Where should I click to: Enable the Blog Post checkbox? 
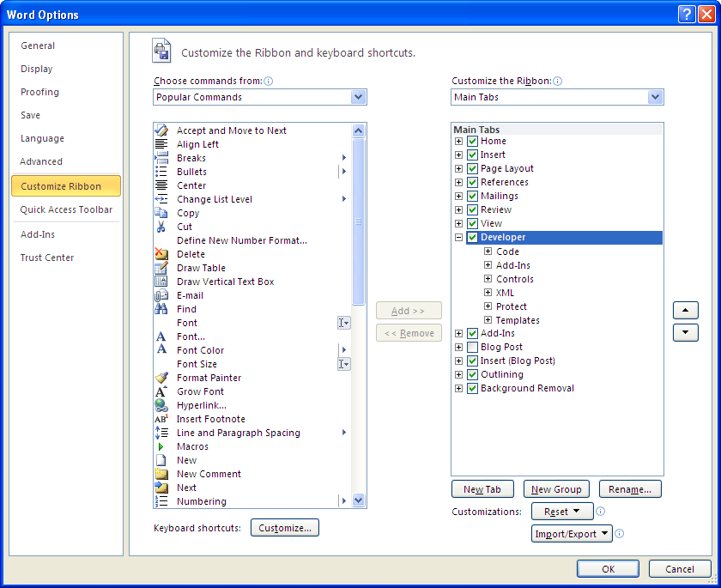472,347
